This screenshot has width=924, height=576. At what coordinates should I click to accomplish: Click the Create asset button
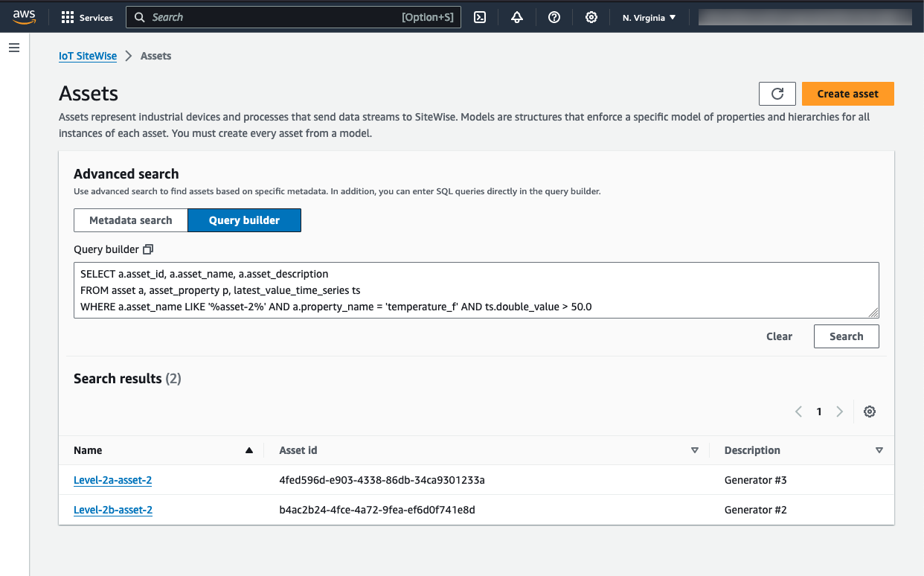(x=847, y=94)
